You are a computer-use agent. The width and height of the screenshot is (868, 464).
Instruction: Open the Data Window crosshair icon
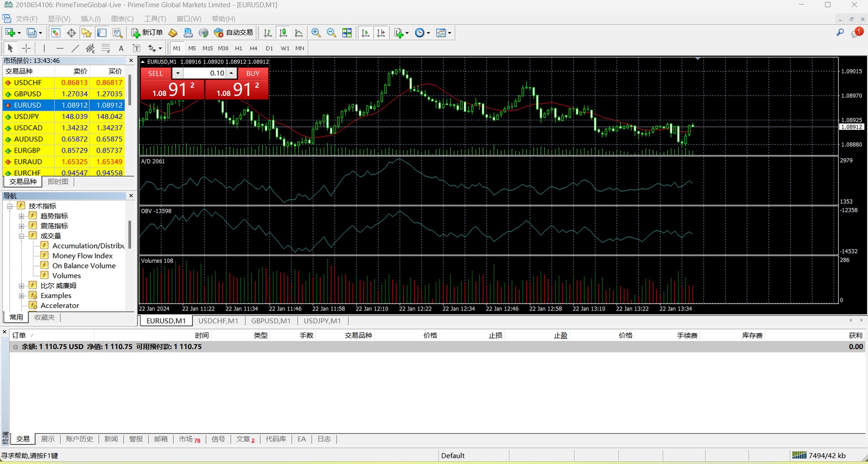(71, 33)
